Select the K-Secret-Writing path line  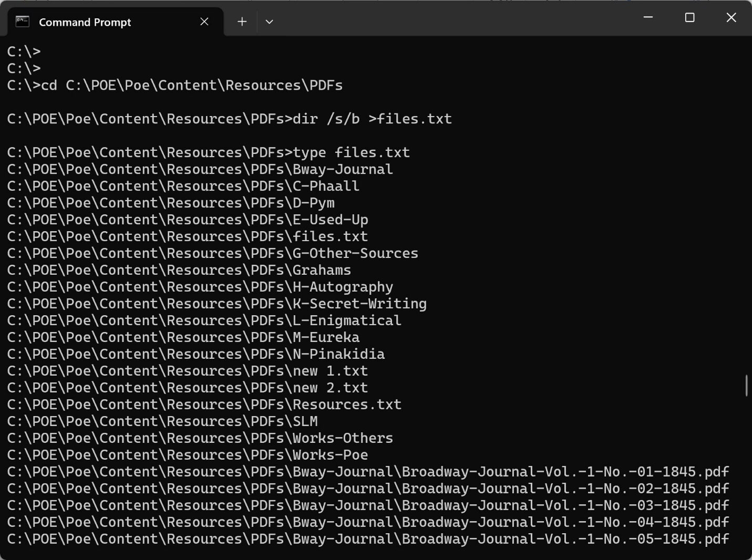coord(217,303)
